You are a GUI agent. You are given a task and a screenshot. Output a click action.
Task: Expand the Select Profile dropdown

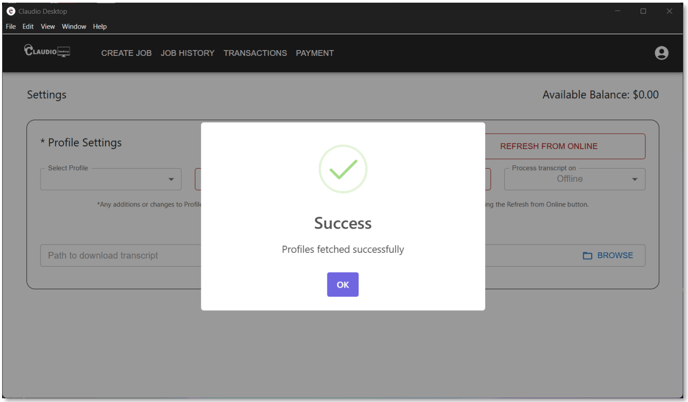[x=110, y=180]
